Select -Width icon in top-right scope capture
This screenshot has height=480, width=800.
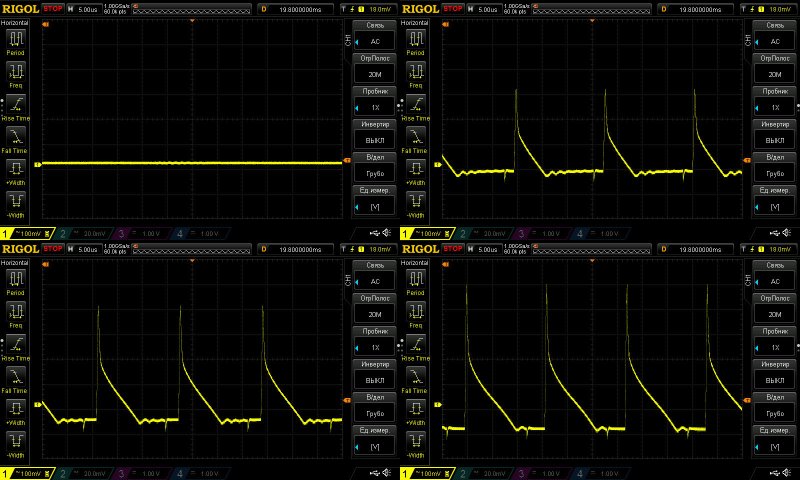416,201
